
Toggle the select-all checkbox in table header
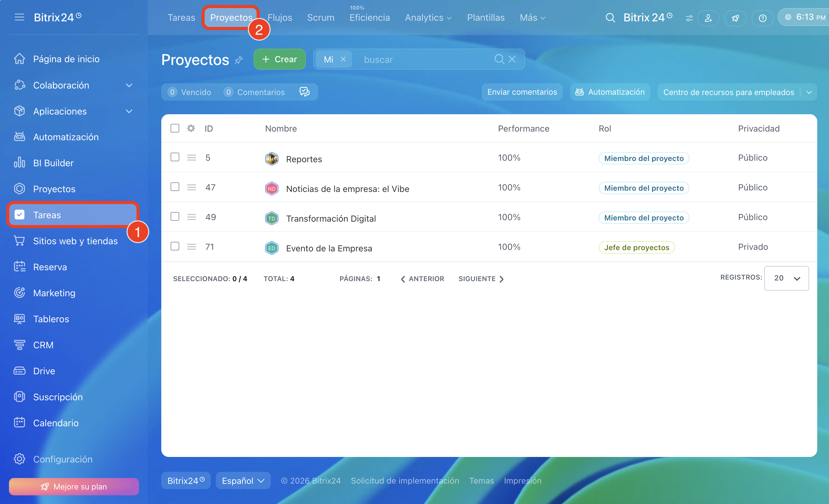click(175, 128)
